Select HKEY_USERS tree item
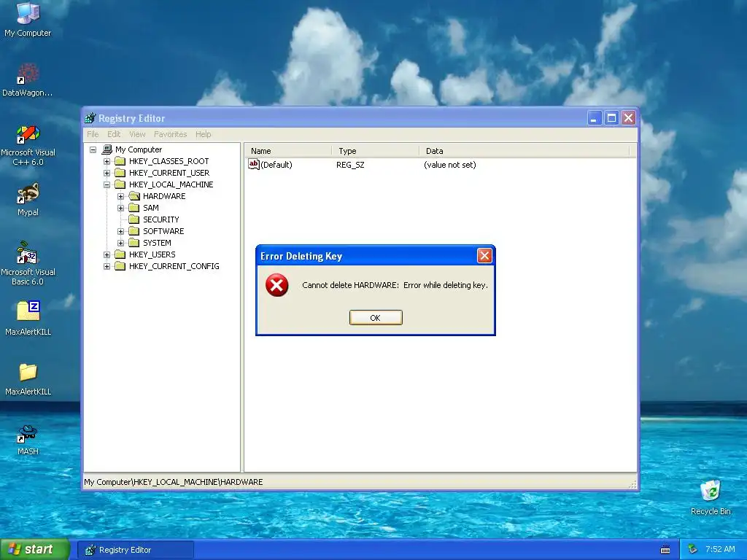 (152, 254)
